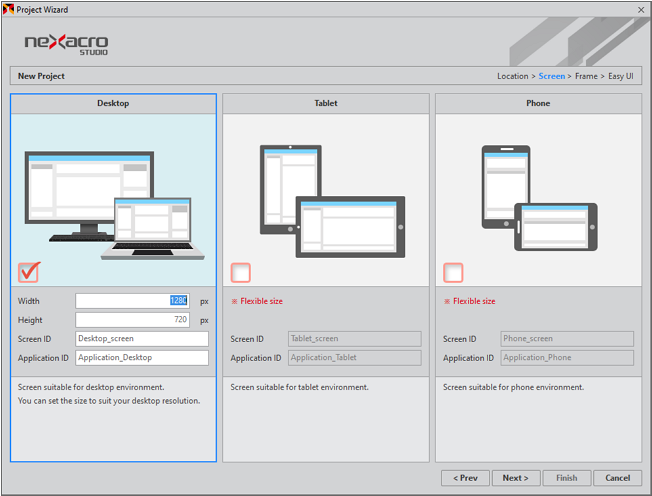Edit the Application_Desktop ID field
Viewport: 652px width, 496px height.
[141, 358]
